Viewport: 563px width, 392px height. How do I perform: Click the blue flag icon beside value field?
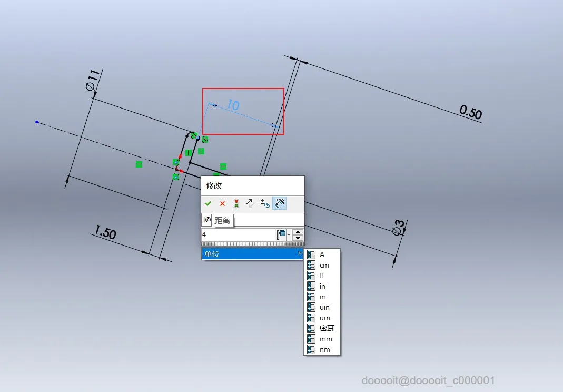pyautogui.click(x=281, y=234)
